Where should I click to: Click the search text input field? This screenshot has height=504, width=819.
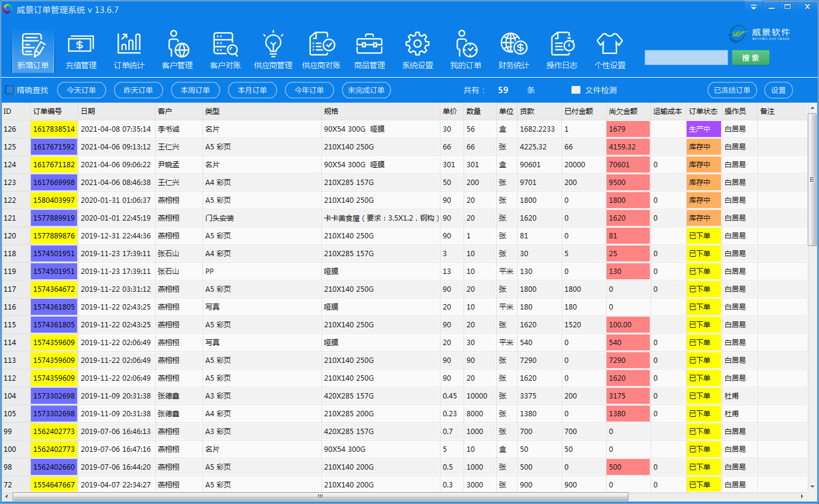pyautogui.click(x=685, y=58)
